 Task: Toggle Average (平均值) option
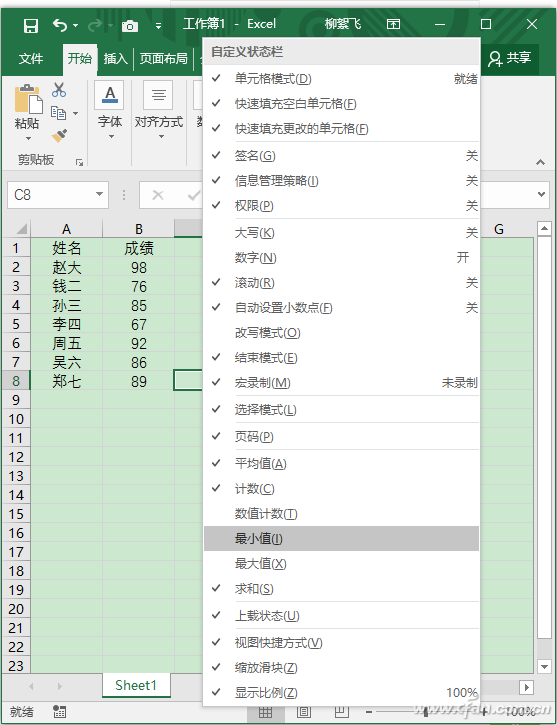(x=341, y=464)
